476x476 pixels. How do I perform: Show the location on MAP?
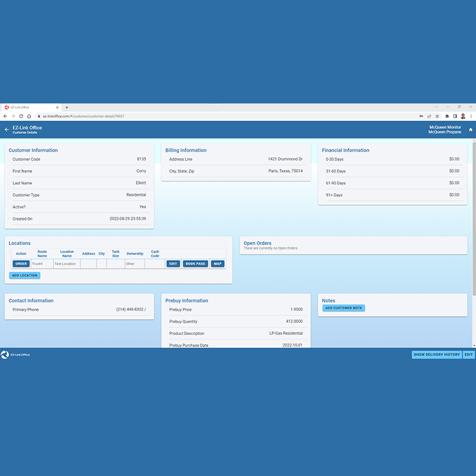[x=218, y=264]
